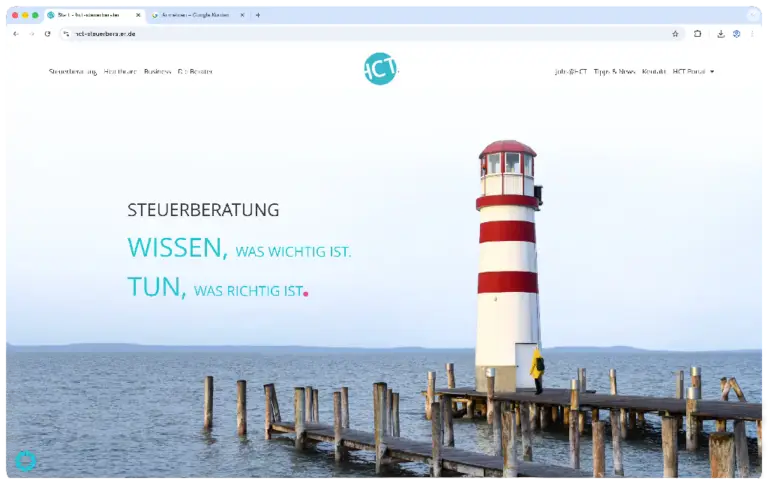The width and height of the screenshot is (768, 481).
Task: Click the TUN headline word
Action: click(x=157, y=287)
